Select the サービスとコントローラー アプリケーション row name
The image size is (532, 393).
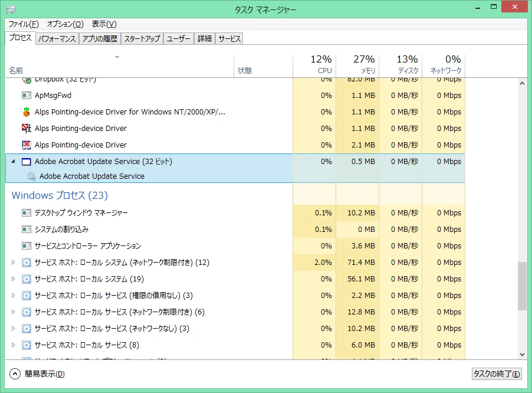88,245
